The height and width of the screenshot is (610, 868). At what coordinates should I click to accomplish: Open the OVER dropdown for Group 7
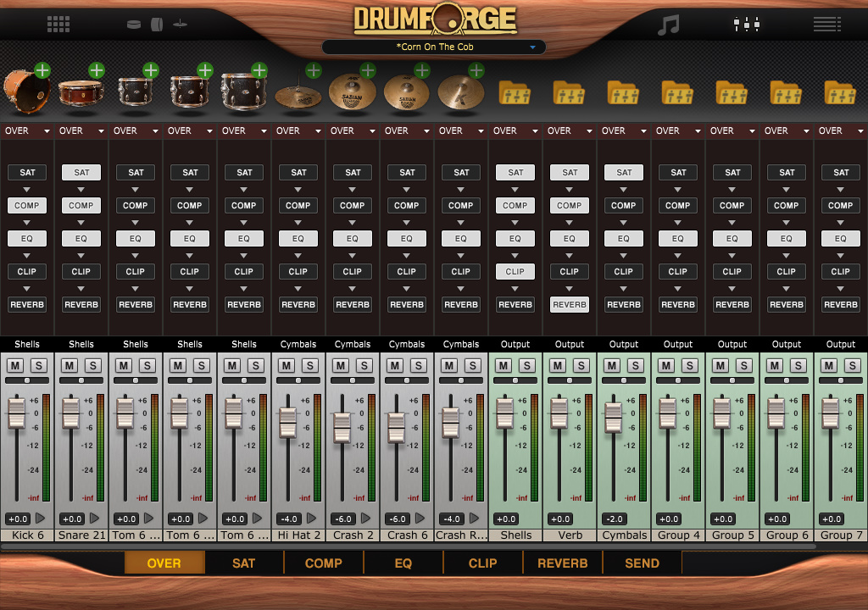coord(841,131)
